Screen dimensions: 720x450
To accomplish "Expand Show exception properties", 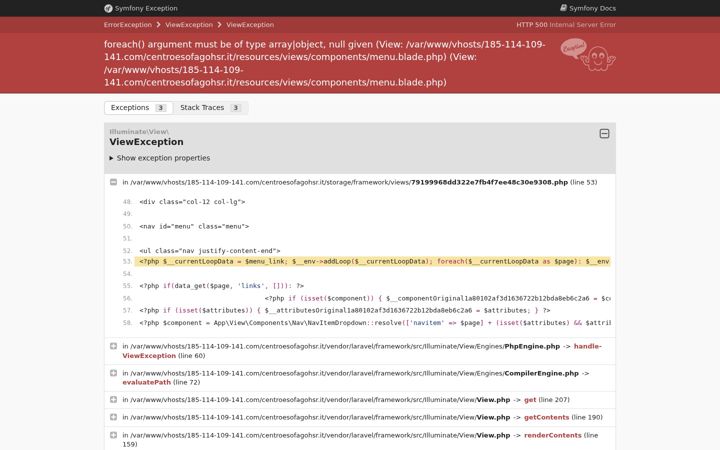I will tap(159, 158).
